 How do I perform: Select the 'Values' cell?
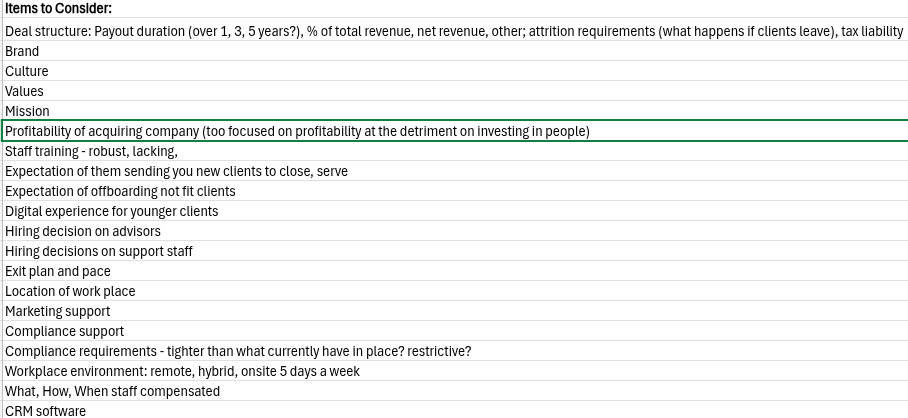pos(455,91)
